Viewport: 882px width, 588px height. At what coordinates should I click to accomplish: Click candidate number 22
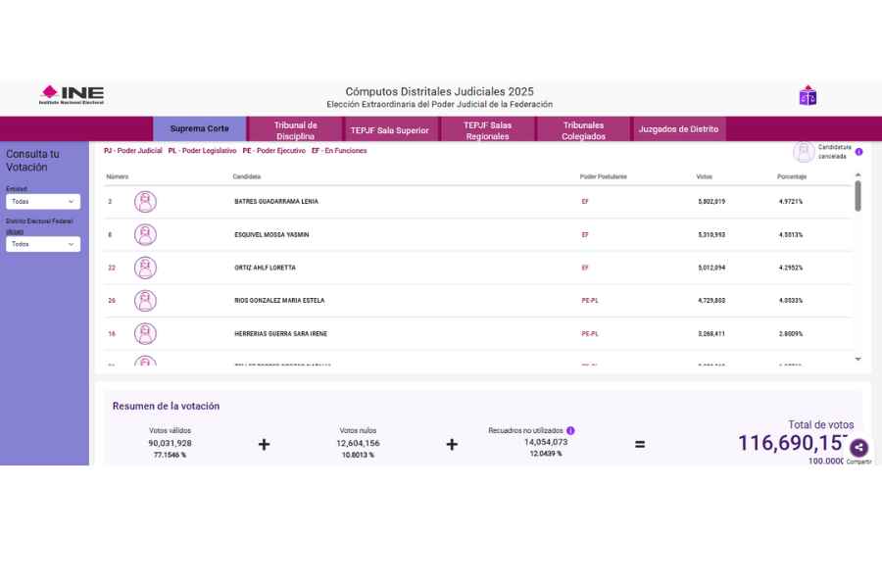pyautogui.click(x=112, y=268)
